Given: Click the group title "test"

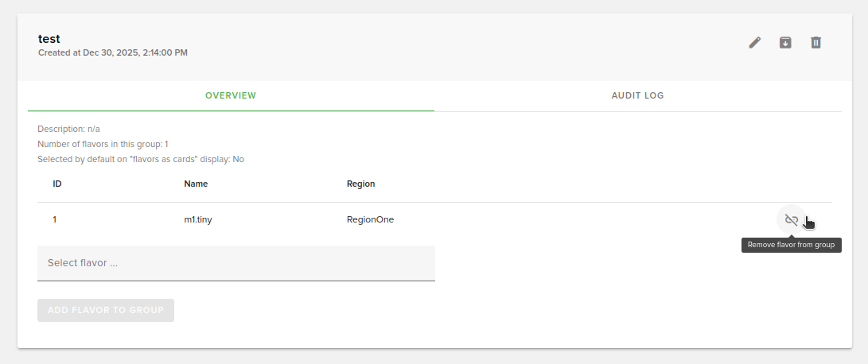Looking at the screenshot, I should click(49, 38).
